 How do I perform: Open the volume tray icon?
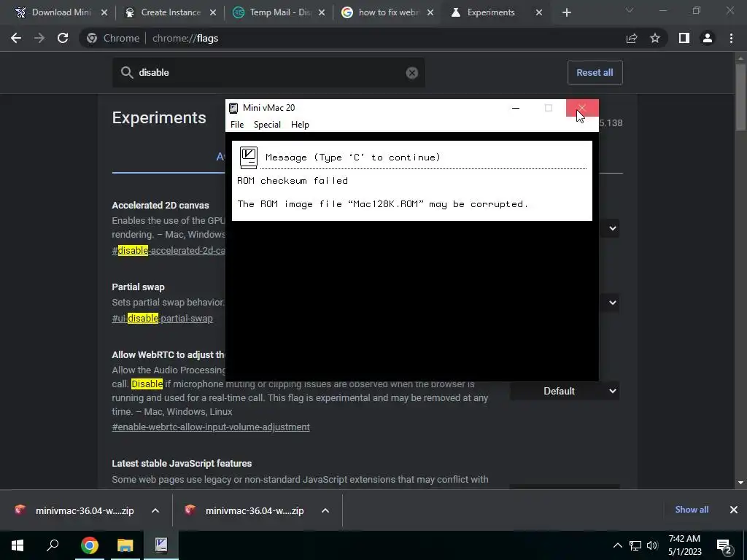pos(652,545)
